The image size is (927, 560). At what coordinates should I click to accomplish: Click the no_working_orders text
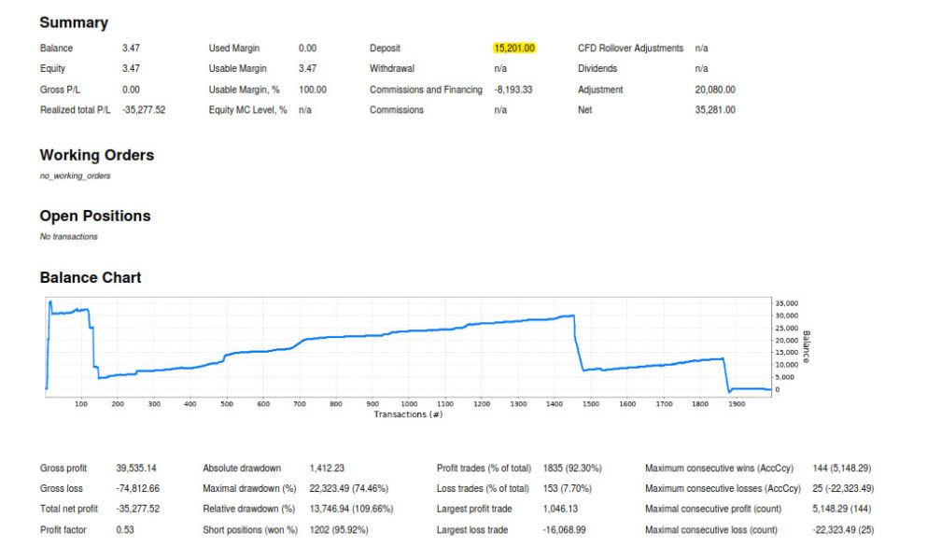coord(75,175)
